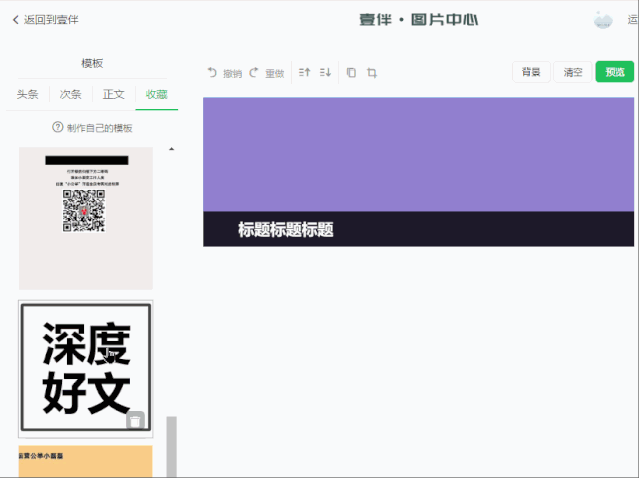
Task: Open the 正文 template tab
Action: [x=113, y=95]
